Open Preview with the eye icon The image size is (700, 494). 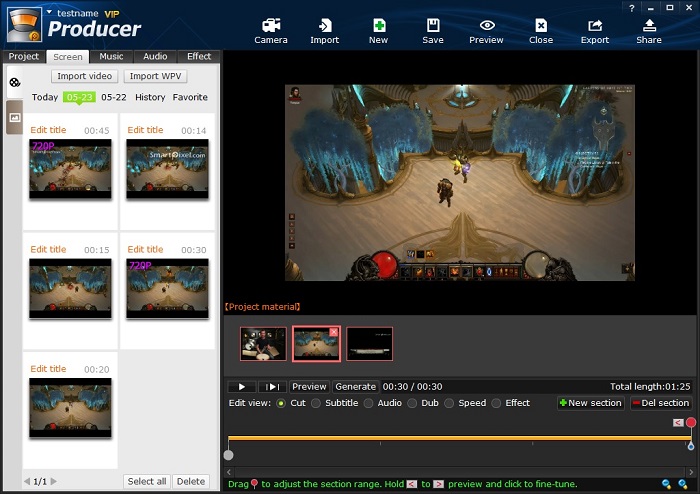(486, 30)
